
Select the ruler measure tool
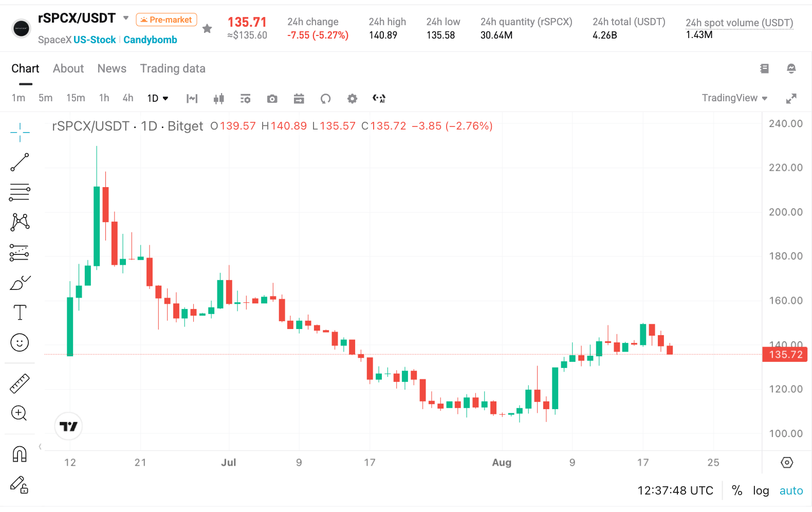click(20, 383)
